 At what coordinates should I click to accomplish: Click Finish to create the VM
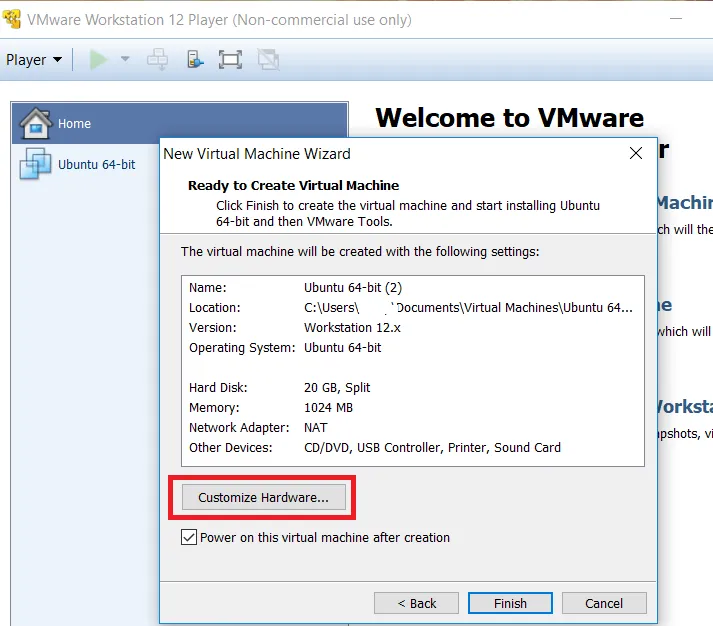coord(510,603)
